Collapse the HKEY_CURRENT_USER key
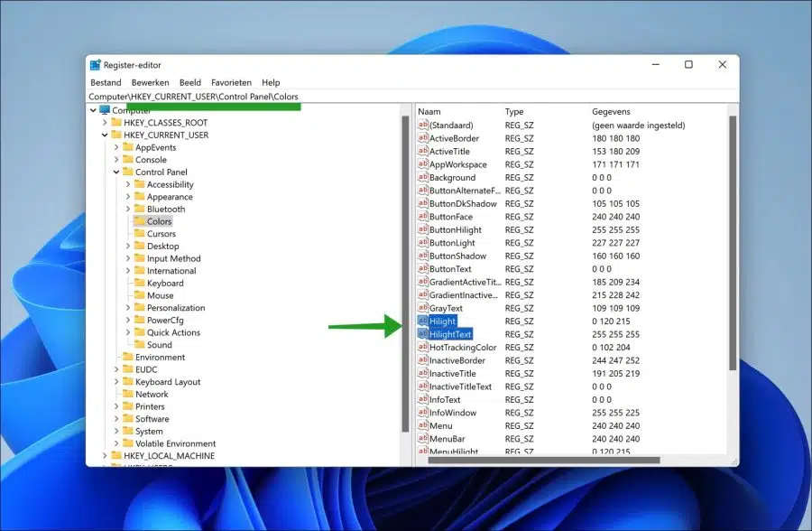This screenshot has width=812, height=531. (x=105, y=135)
